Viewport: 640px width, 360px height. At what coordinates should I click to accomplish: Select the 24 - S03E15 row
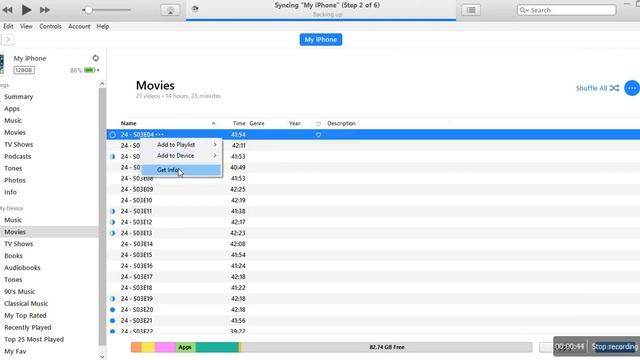(x=373, y=255)
